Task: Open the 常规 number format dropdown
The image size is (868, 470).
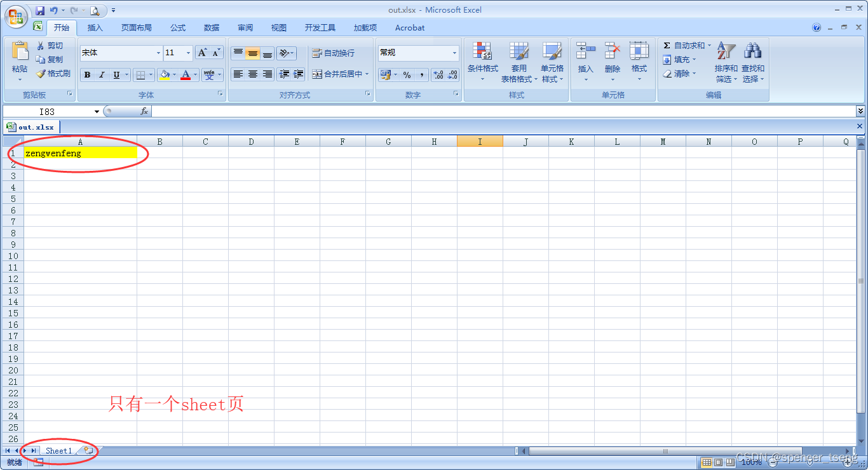Action: [455, 53]
